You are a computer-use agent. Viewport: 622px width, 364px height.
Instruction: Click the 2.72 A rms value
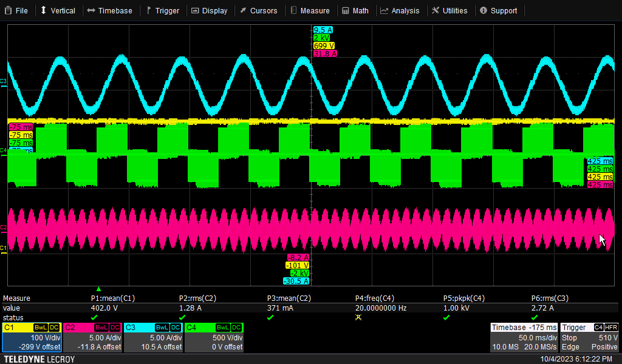click(x=542, y=308)
